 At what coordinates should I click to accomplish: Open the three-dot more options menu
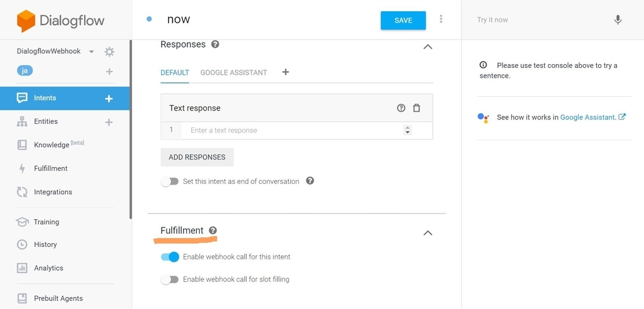tap(441, 19)
